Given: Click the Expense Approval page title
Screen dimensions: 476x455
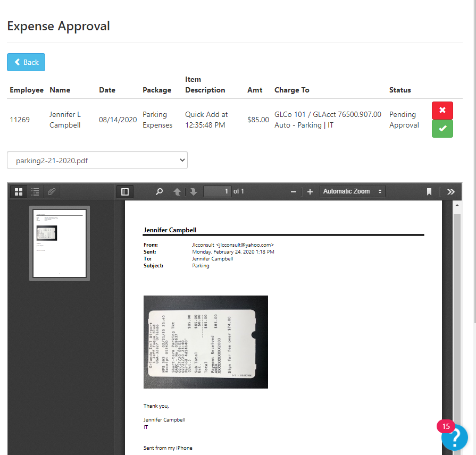Looking at the screenshot, I should click(59, 26).
